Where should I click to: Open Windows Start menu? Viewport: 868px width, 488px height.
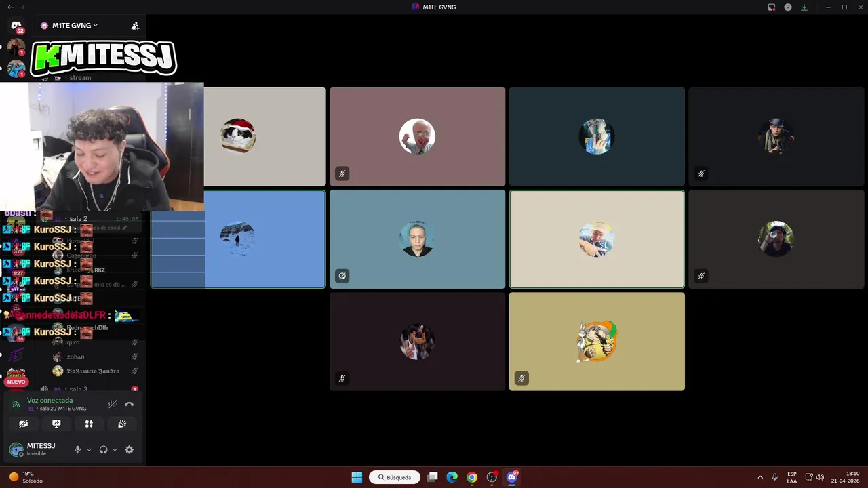[357, 477]
